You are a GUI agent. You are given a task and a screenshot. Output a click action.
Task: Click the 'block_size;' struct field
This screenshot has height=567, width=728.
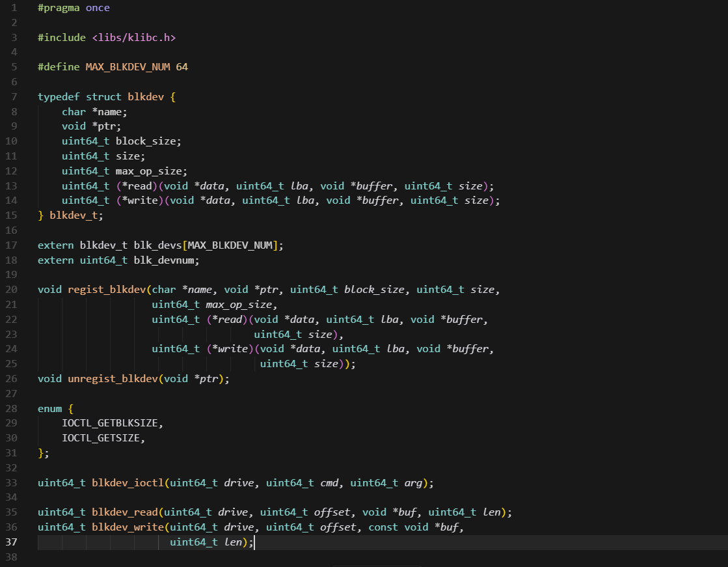pyautogui.click(x=148, y=141)
